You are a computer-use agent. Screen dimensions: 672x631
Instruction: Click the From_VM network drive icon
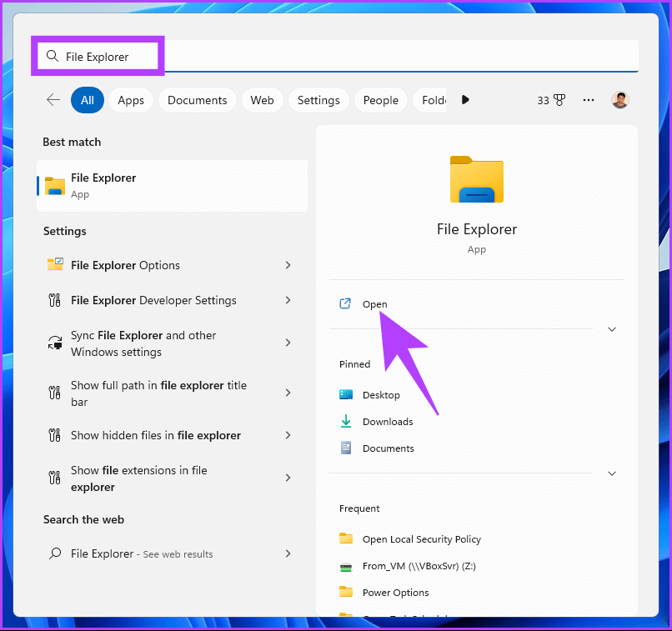[x=346, y=567]
